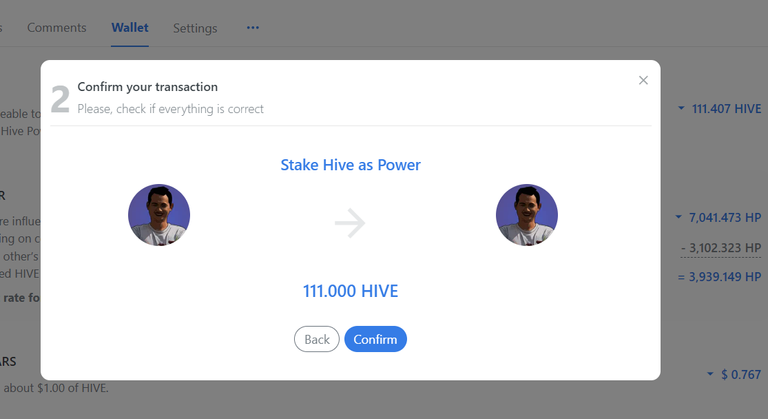
Task: Confirm the Stake Hive transaction
Action: click(375, 339)
